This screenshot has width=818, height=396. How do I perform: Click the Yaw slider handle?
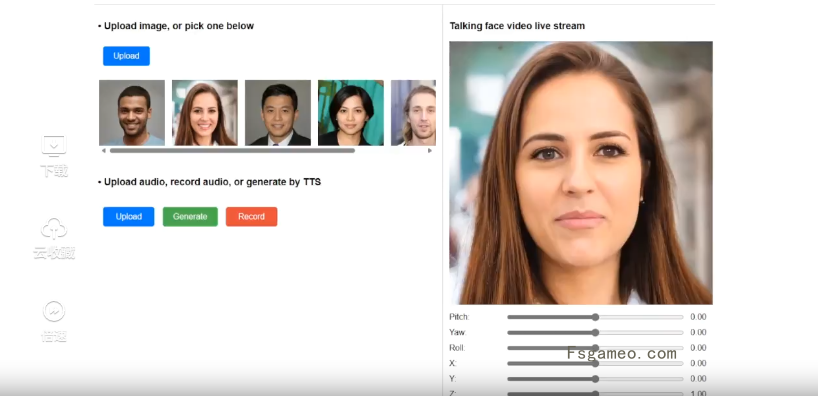(595, 332)
